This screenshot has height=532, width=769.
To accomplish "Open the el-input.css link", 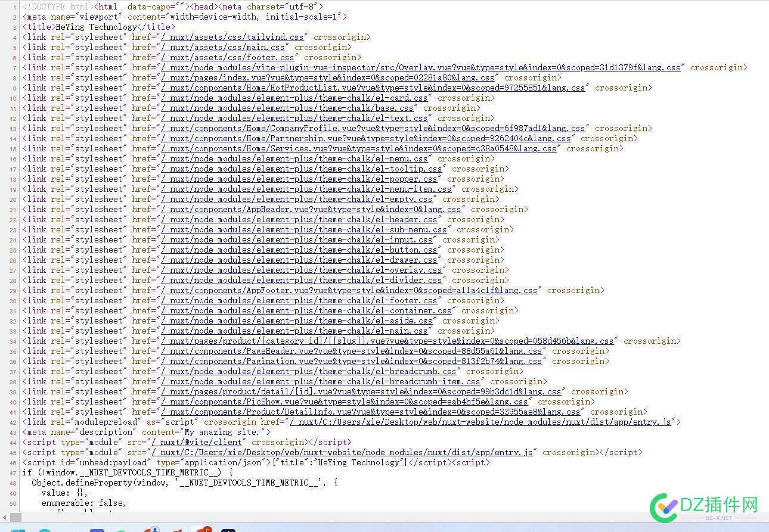I will (x=297, y=239).
